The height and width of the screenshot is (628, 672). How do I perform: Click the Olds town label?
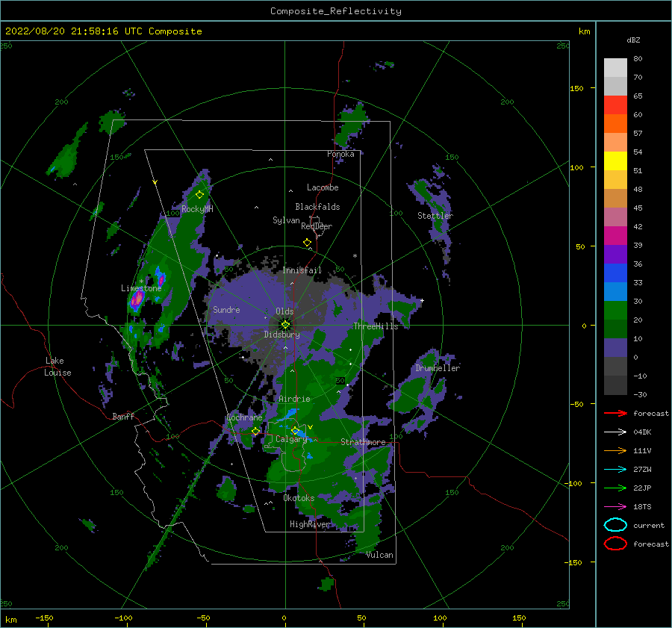point(284,311)
